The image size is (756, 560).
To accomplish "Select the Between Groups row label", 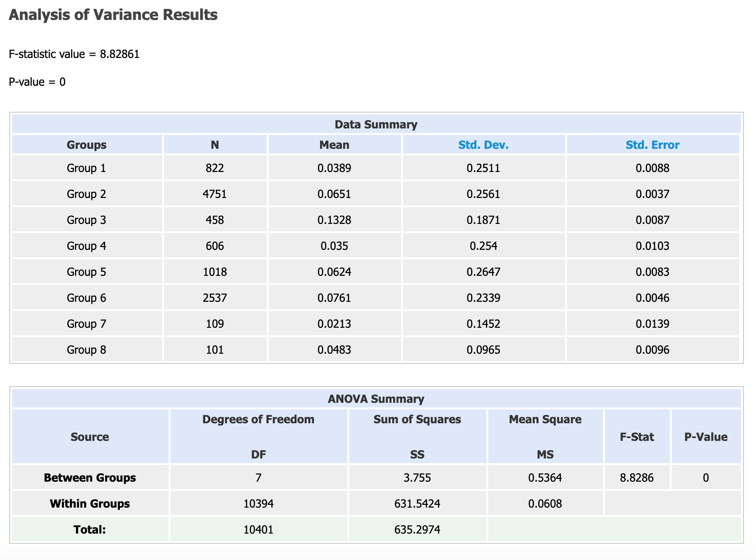I will click(90, 477).
